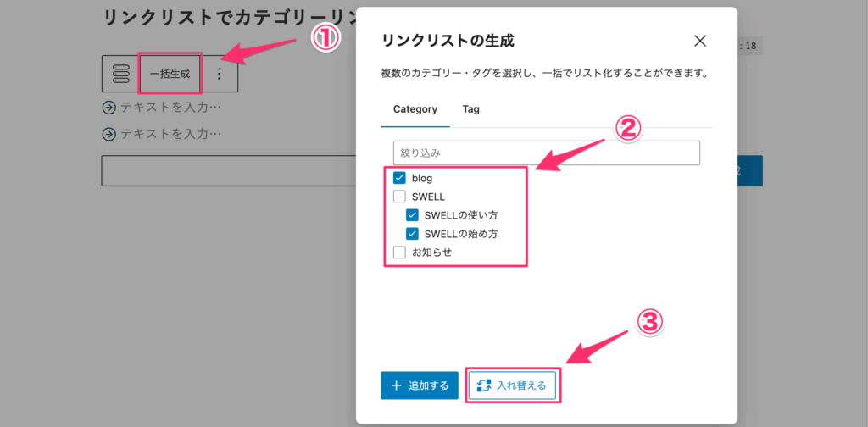This screenshot has width=868, height=427.
Task: Close the リンクリストの生成 dialog
Action: click(x=700, y=40)
